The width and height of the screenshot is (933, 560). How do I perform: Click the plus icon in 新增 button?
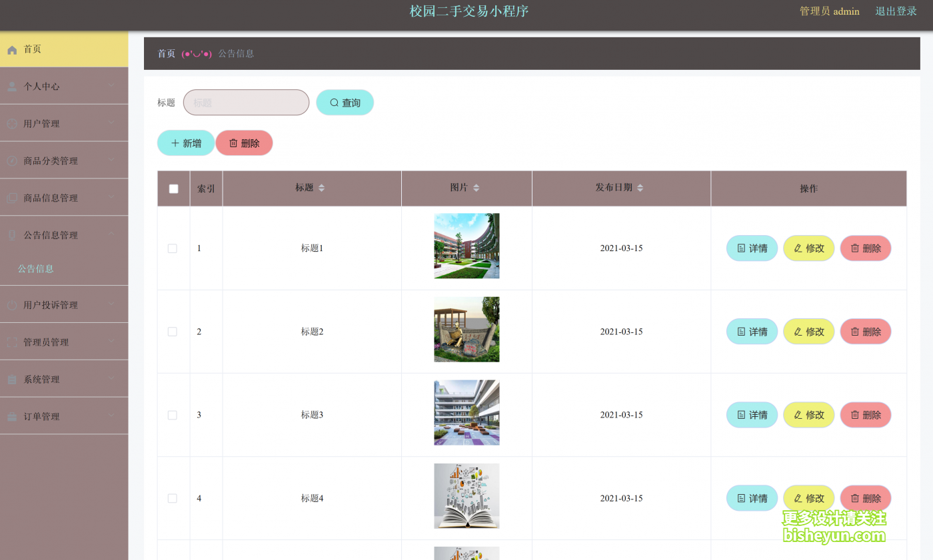pyautogui.click(x=175, y=143)
